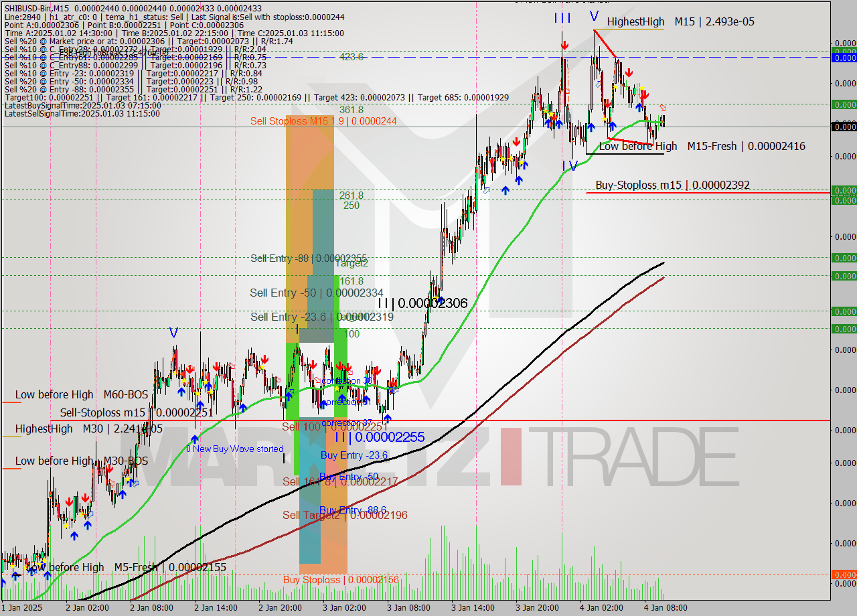Click the blue price tag on price axis
Image resolution: width=857 pixels, height=616 pixels.
[844, 58]
